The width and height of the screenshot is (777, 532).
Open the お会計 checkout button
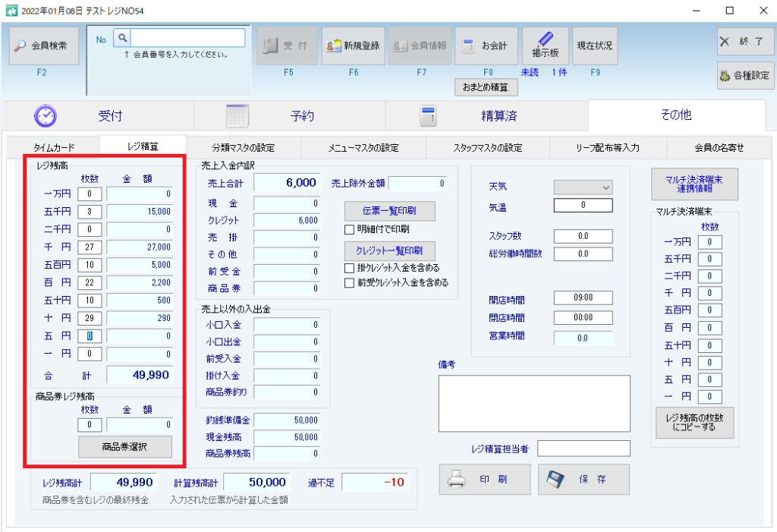tap(486, 46)
